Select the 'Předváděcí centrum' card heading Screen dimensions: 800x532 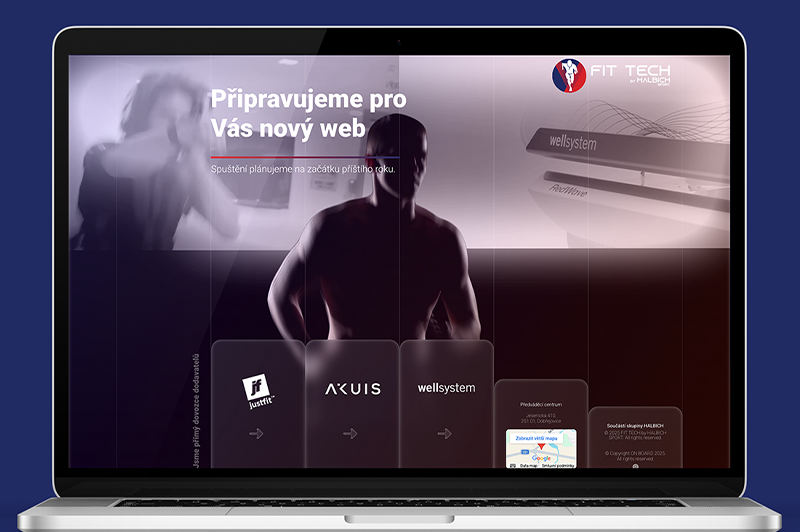pyautogui.click(x=540, y=404)
